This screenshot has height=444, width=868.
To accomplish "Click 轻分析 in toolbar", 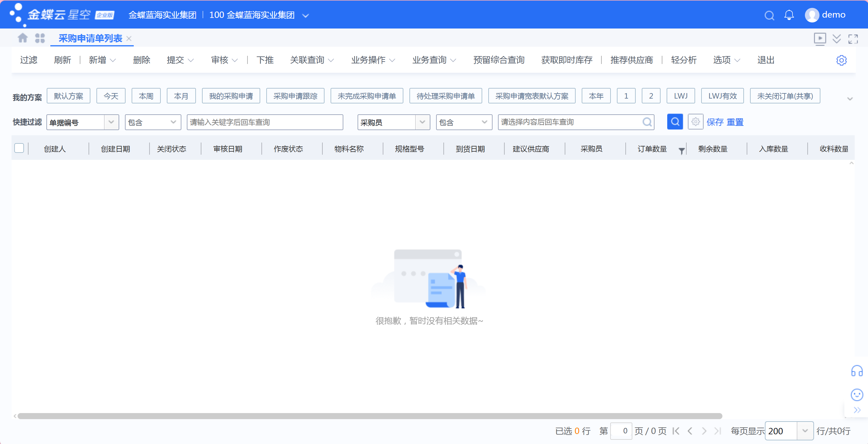I will point(684,60).
